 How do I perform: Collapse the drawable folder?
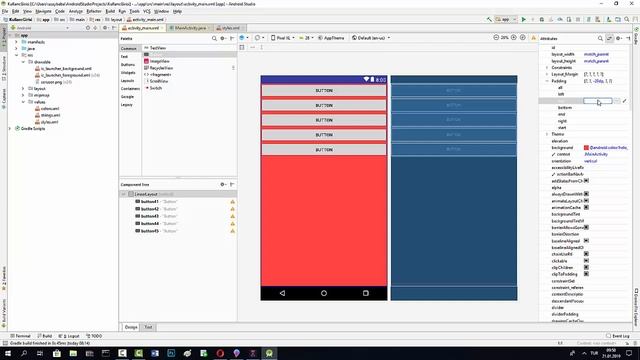(x=23, y=62)
